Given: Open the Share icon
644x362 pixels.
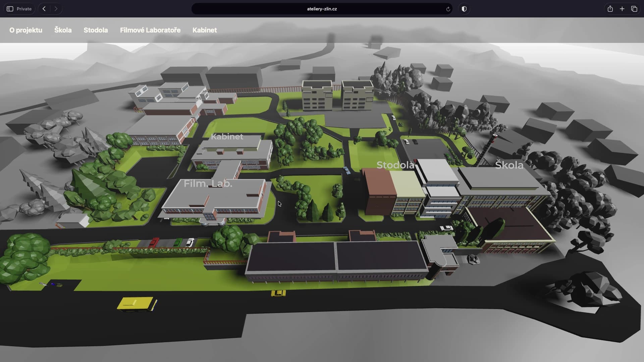Looking at the screenshot, I should click(610, 9).
